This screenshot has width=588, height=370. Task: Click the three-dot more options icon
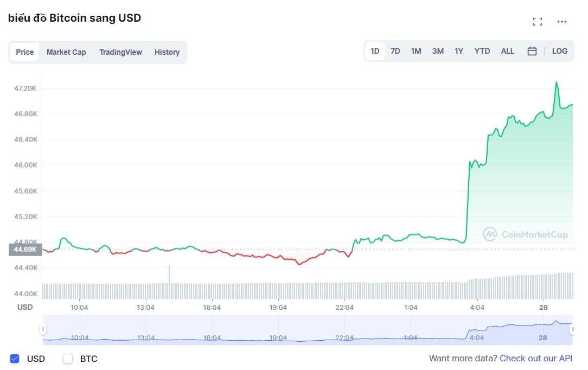[562, 21]
